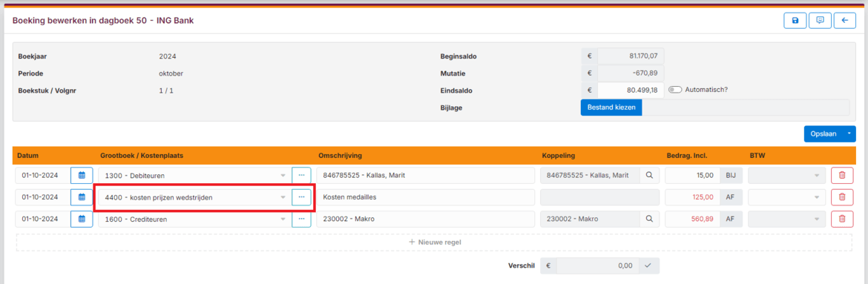Click the Grootboek / Kostenplaats column header
The height and width of the screenshot is (284, 868).
click(142, 156)
